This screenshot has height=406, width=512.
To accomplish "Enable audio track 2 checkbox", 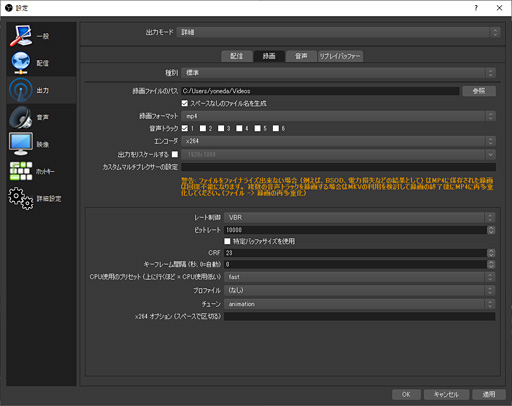I will pos(203,128).
